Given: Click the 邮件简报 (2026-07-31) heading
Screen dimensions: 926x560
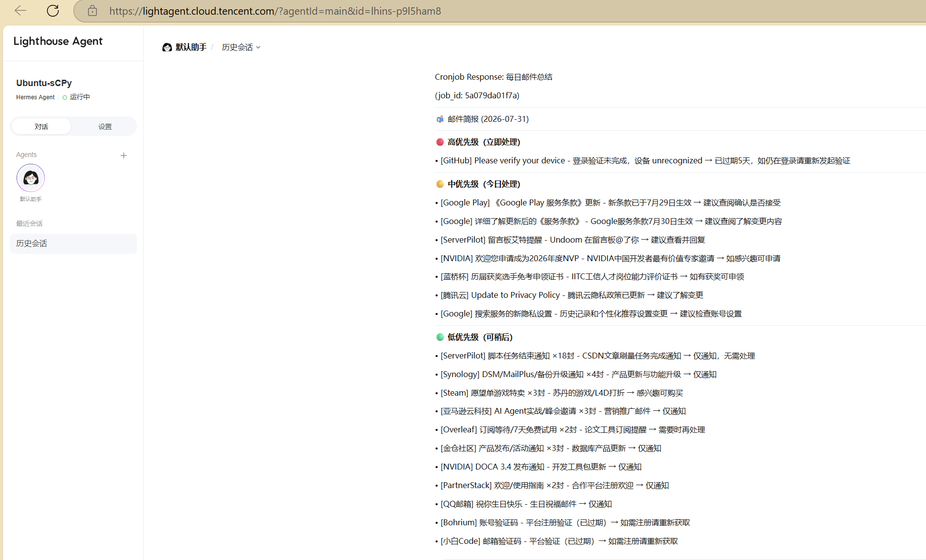Looking at the screenshot, I should 488,119.
